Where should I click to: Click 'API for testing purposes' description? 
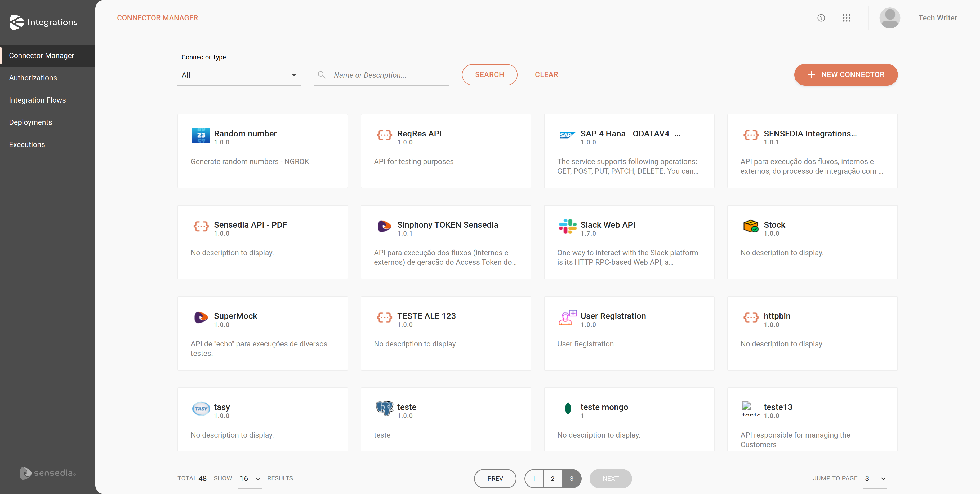413,161
